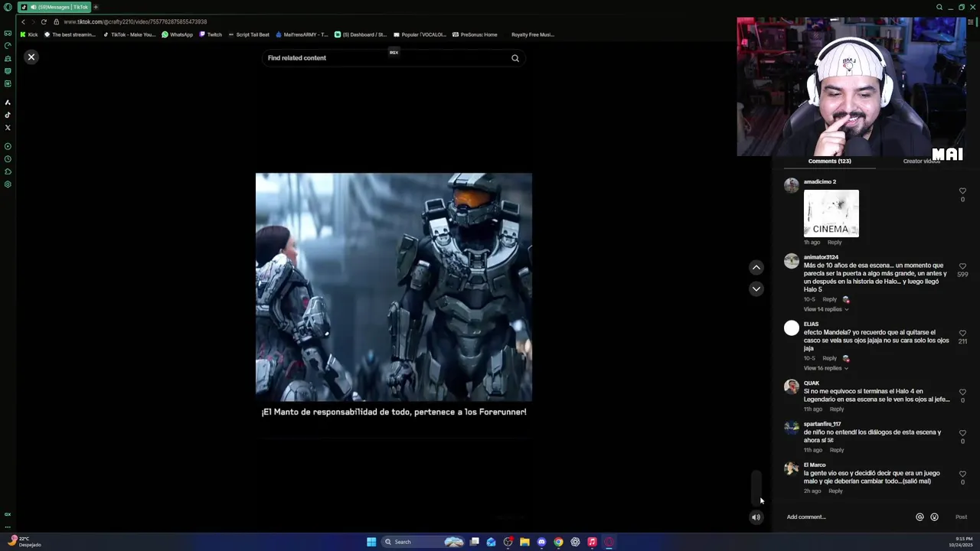Image resolution: width=980 pixels, height=551 pixels.
Task: Click the TikTok URL in address bar
Action: point(136,21)
